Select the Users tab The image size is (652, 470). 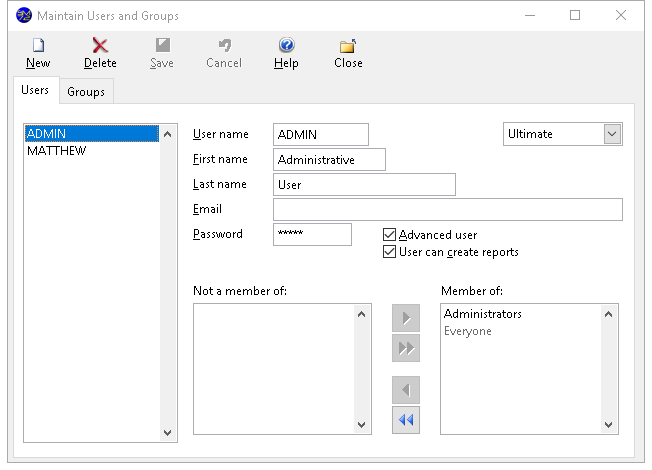(x=35, y=90)
